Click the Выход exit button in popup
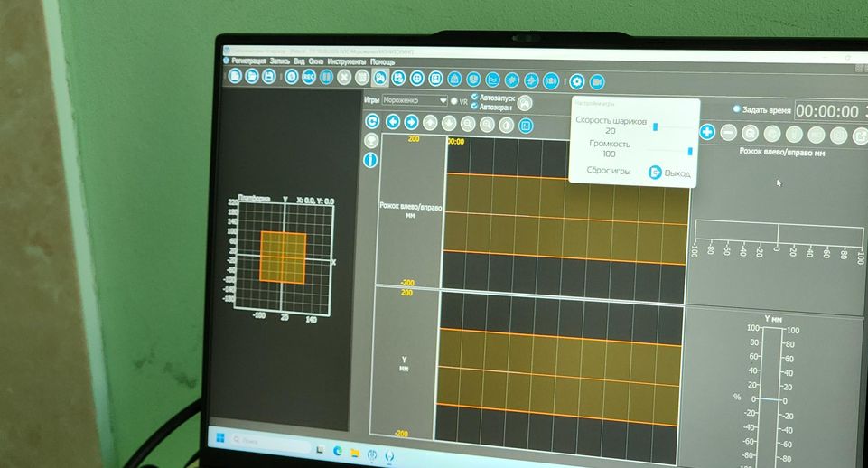Viewport: 868px width, 468px height. tap(670, 173)
